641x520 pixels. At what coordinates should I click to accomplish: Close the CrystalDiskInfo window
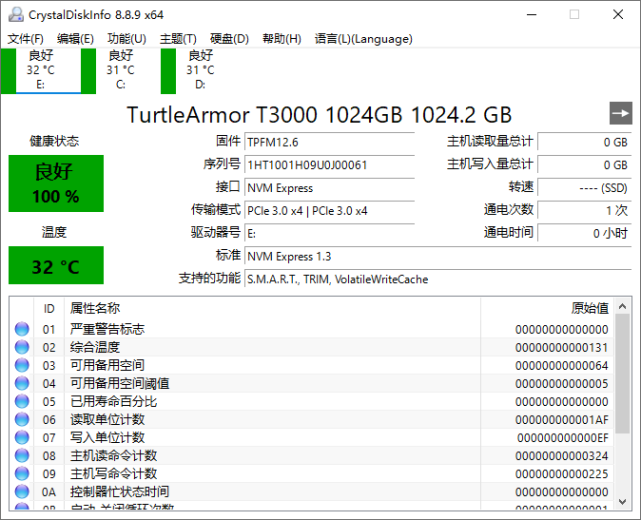pyautogui.click(x=618, y=15)
